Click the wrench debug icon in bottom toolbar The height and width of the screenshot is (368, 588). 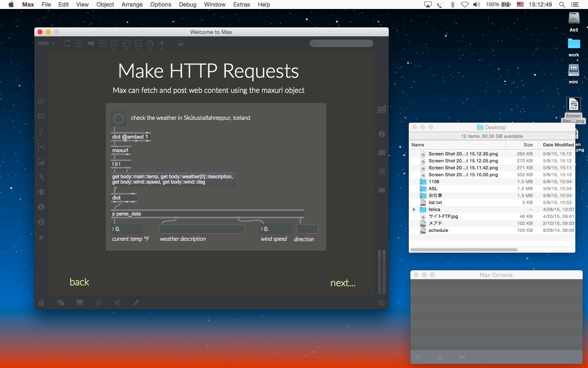[x=136, y=303]
